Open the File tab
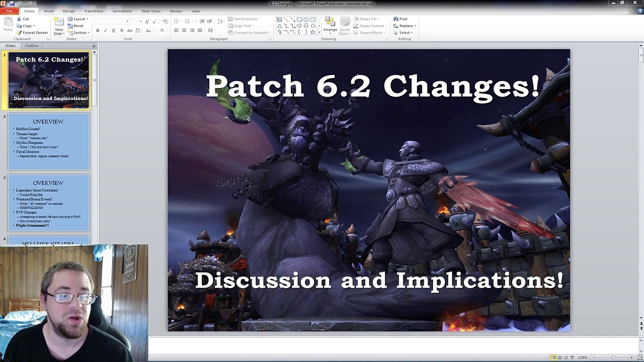Image resolution: width=644 pixels, height=362 pixels. (10, 11)
